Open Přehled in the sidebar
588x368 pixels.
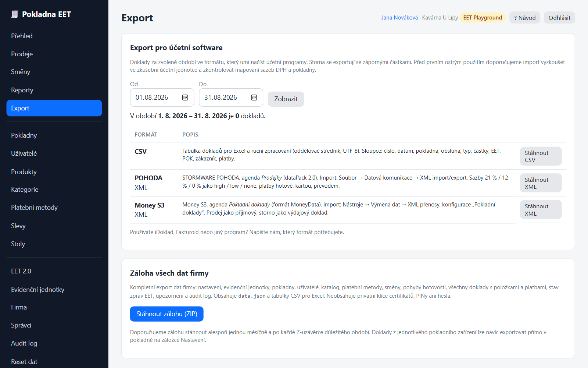tap(54, 36)
